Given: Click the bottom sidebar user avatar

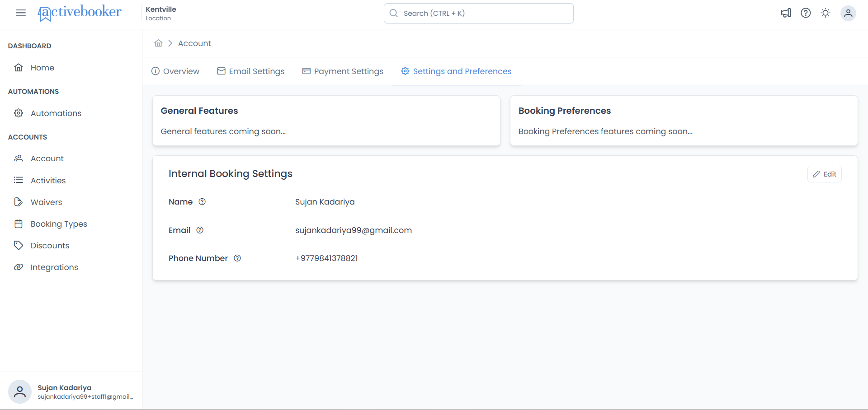Looking at the screenshot, I should pyautogui.click(x=20, y=391).
